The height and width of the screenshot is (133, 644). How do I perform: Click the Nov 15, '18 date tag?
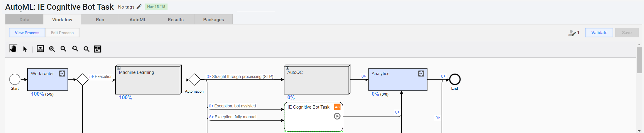[156, 7]
